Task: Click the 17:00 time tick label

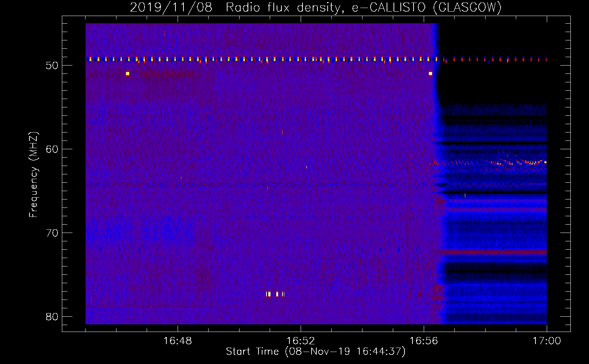Action: tap(547, 341)
